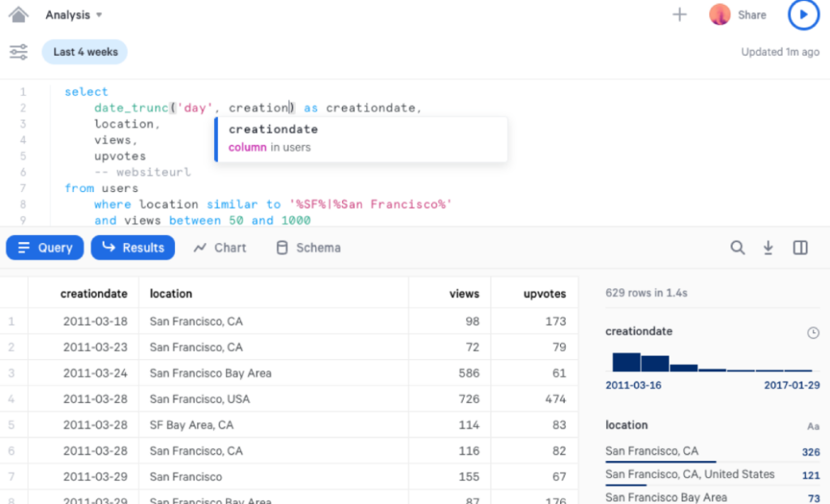Toggle the Results panel button

133,248
